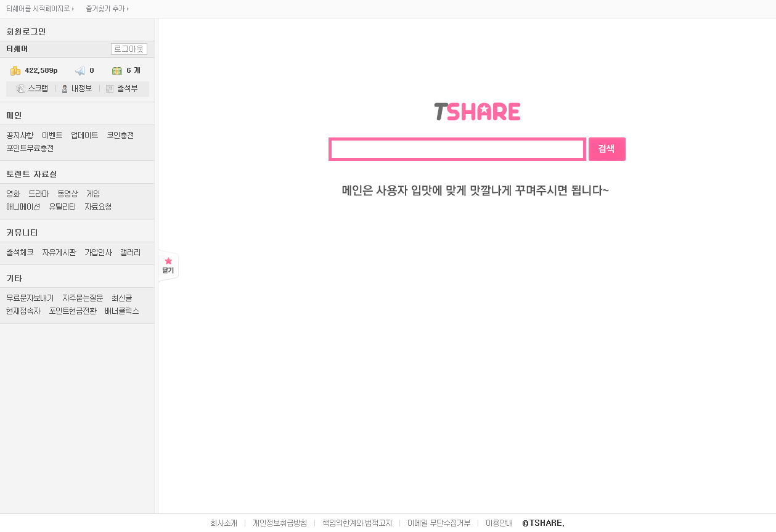Open 영화 movies category
This screenshot has height=532, width=776.
point(13,194)
